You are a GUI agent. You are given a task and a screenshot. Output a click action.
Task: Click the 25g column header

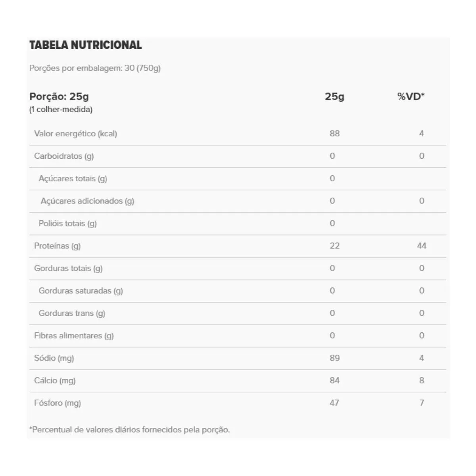(x=334, y=96)
